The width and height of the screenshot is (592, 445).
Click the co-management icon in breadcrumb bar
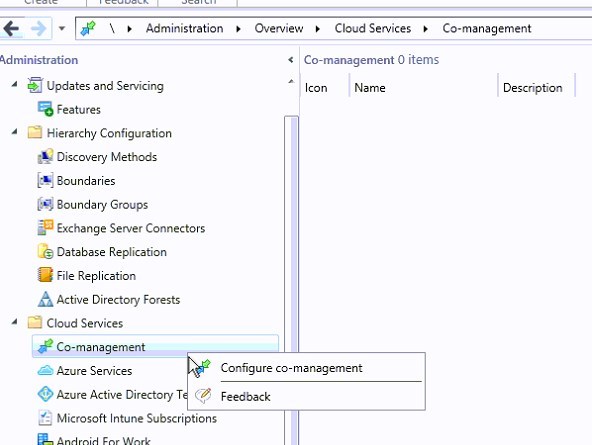coord(88,28)
